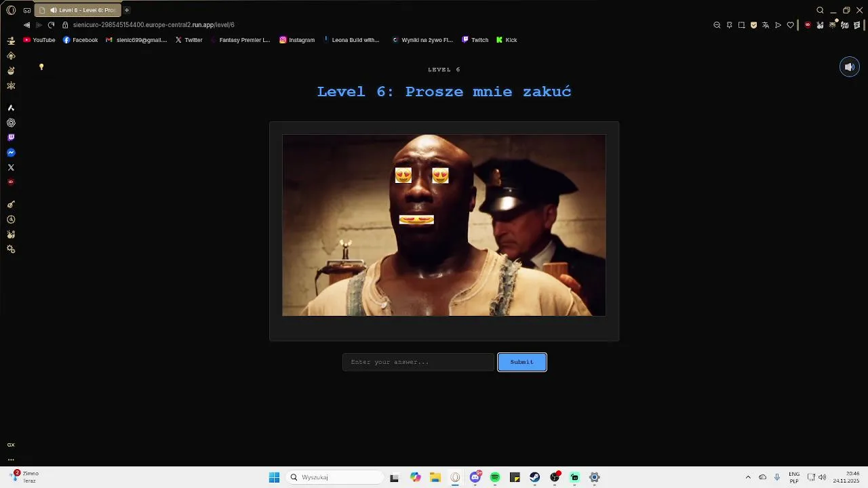Click the Wyszukaj taskbar search box

click(335, 477)
